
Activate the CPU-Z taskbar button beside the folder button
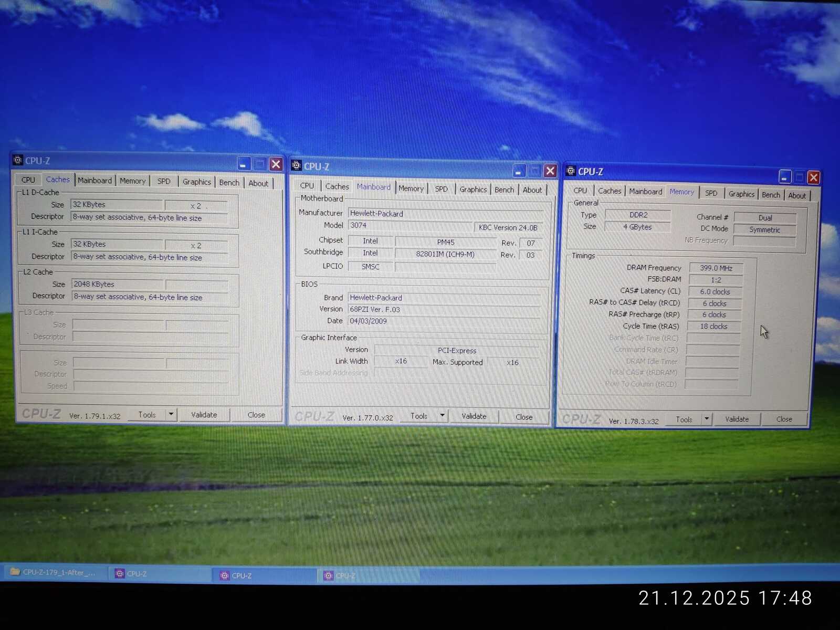tap(161, 574)
